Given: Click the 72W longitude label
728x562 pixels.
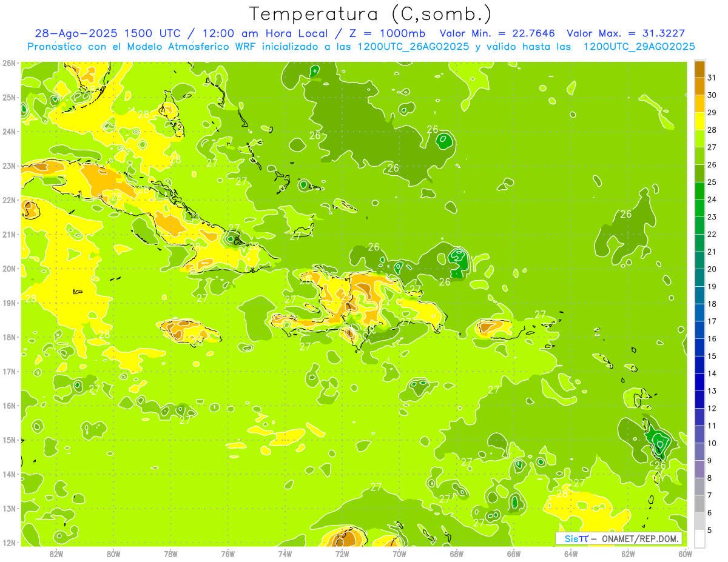Looking at the screenshot, I should (342, 554).
